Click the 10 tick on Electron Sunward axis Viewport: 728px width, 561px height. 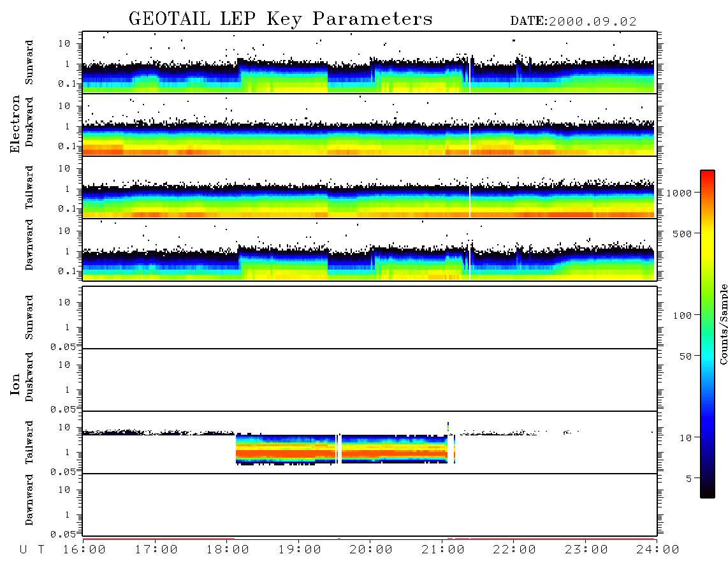(x=64, y=43)
